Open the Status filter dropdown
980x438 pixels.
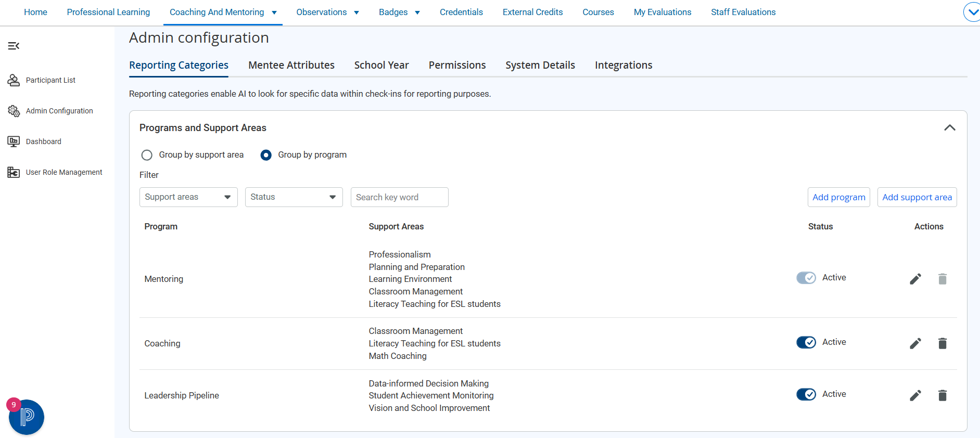coord(294,197)
